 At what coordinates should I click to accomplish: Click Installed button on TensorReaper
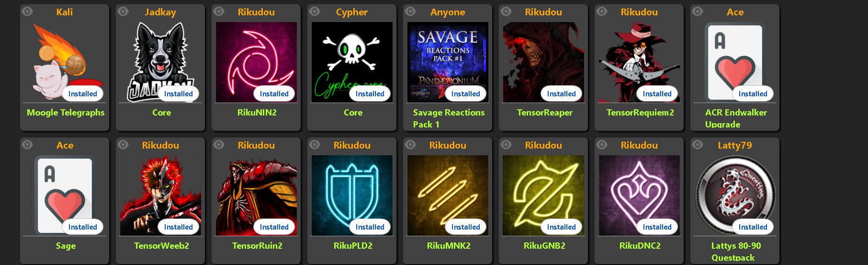(x=562, y=94)
